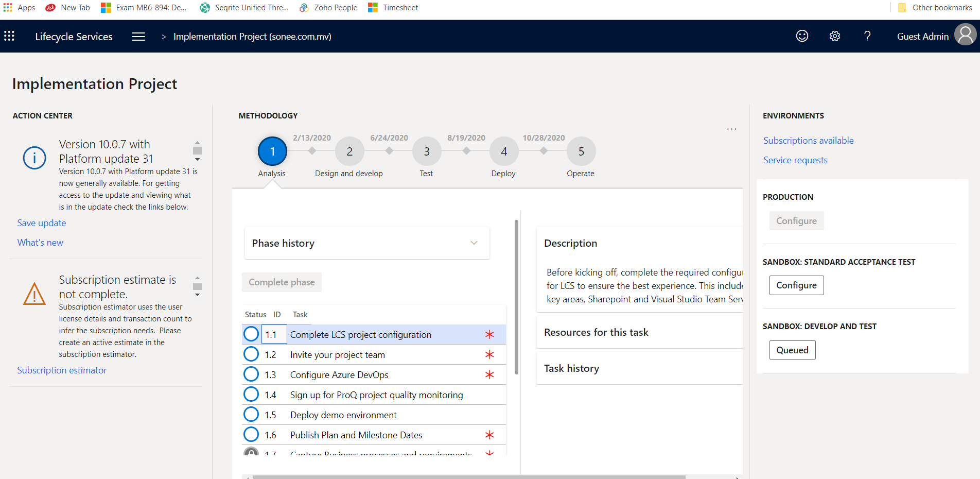
Task: Select phase 2 Design and develop
Action: pos(349,151)
